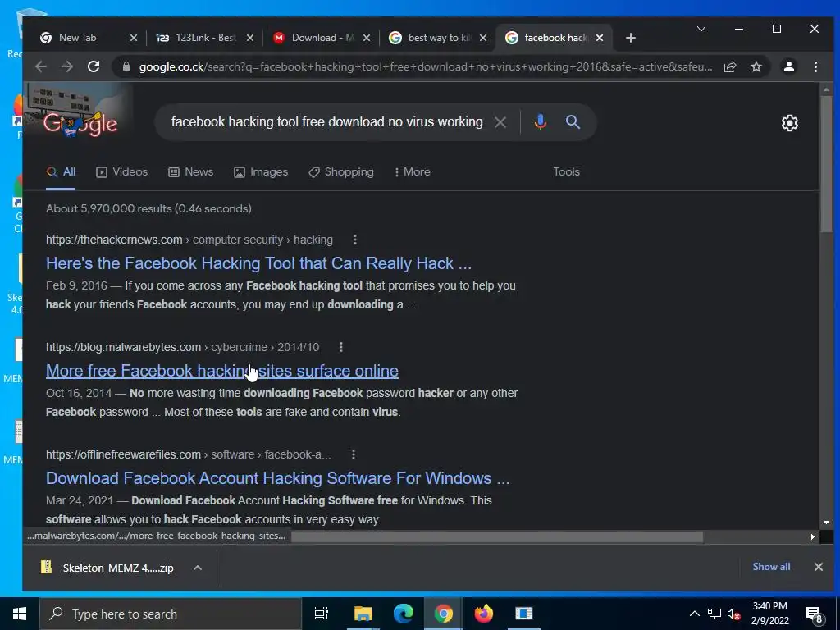Close the 123Link tab
The height and width of the screenshot is (630, 840).
tap(249, 38)
